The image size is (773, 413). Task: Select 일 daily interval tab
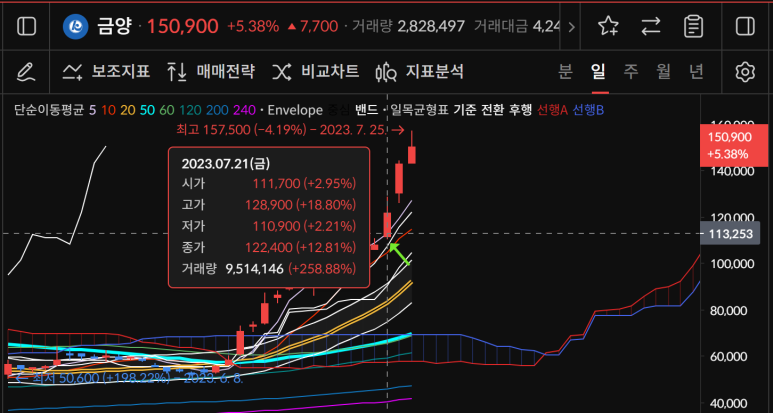[598, 72]
